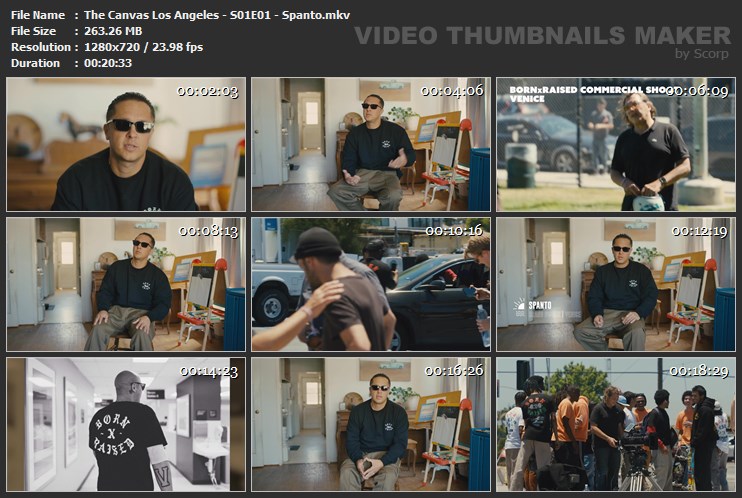This screenshot has width=742, height=498.
Task: Click the 'SPANTO' name caption in the 00:12:19 thumbnail
Action: click(x=539, y=305)
